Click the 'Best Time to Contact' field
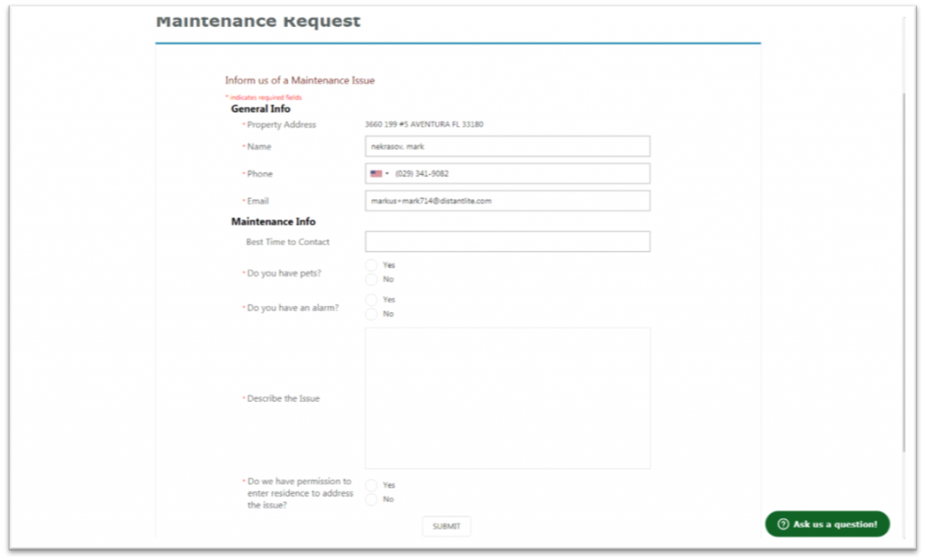Screen dimensions: 925x560 pos(506,241)
